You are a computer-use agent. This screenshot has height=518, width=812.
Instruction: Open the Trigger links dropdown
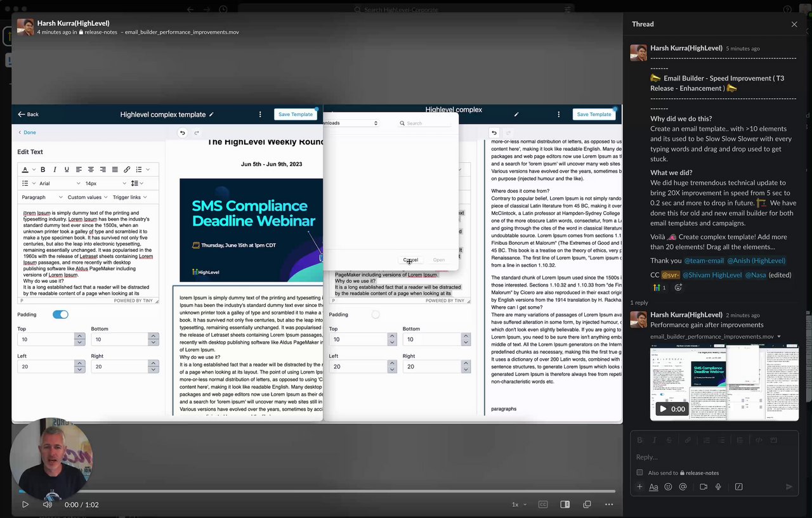point(129,197)
